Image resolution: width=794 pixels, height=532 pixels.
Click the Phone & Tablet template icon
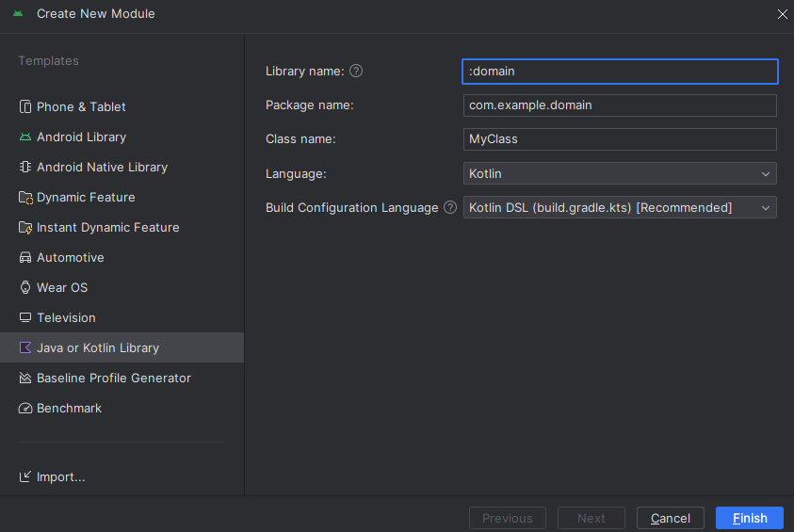24,106
